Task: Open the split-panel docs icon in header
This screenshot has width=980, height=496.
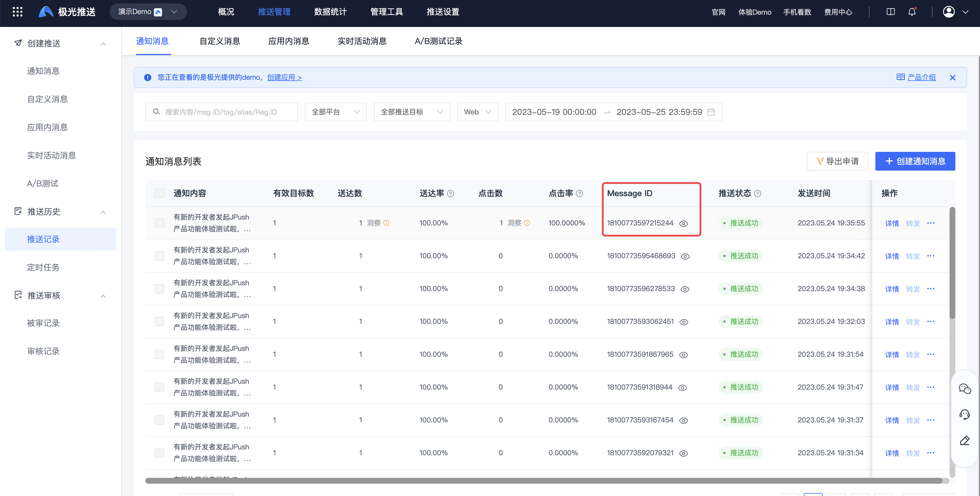Action: point(891,12)
